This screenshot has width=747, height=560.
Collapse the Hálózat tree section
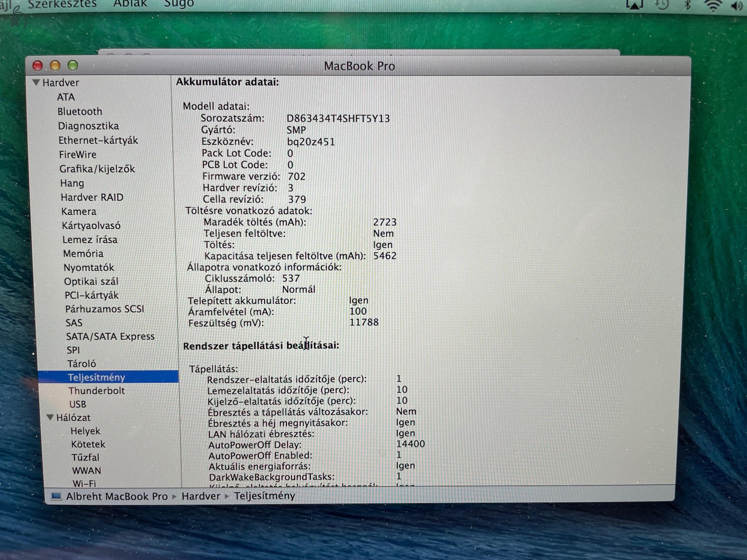point(50,417)
